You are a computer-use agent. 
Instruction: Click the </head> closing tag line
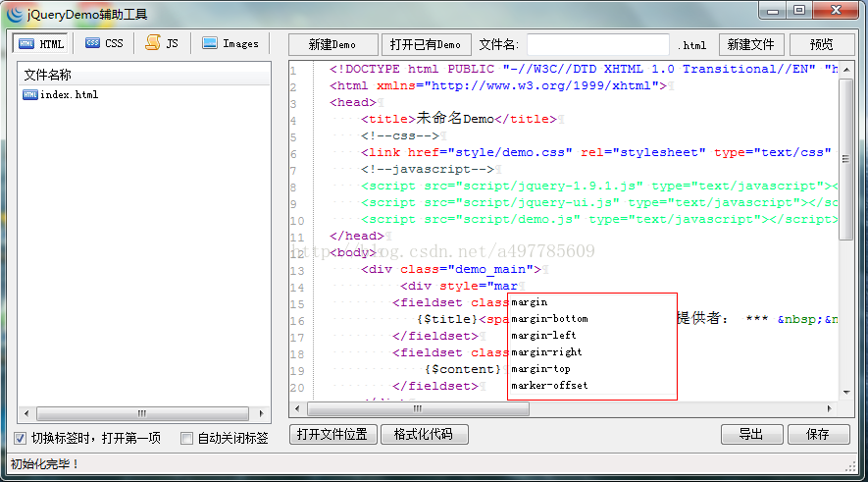tap(356, 236)
